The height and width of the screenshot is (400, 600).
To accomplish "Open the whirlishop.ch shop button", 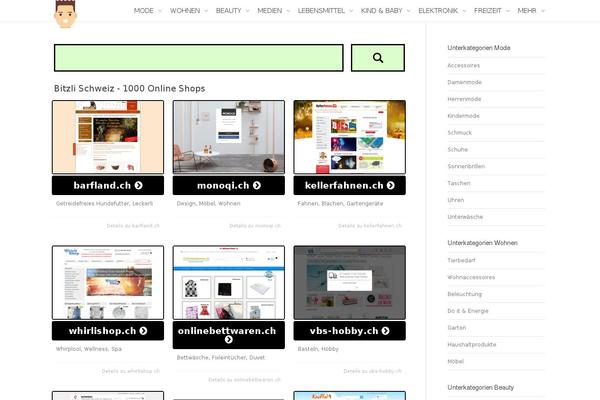I will pos(108,331).
